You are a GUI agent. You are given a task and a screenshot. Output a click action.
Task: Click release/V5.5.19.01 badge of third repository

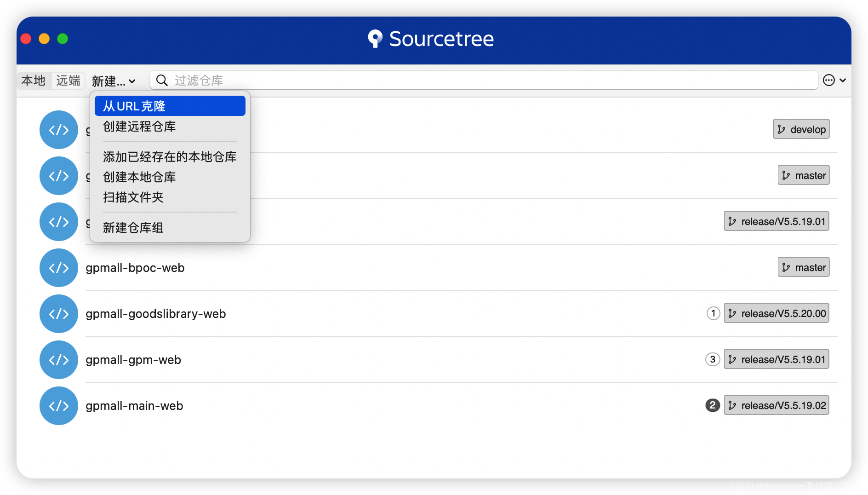pyautogui.click(x=777, y=221)
